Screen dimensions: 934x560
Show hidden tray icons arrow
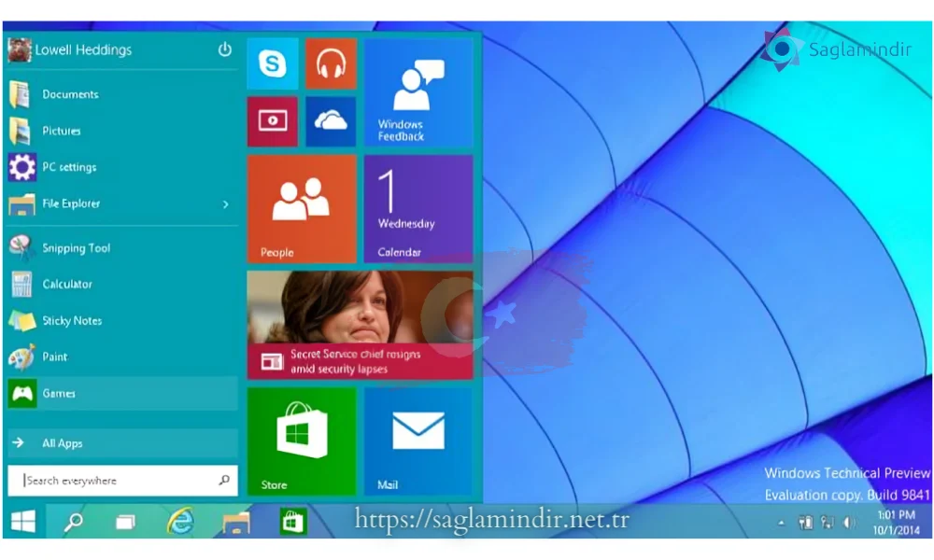coord(782,523)
